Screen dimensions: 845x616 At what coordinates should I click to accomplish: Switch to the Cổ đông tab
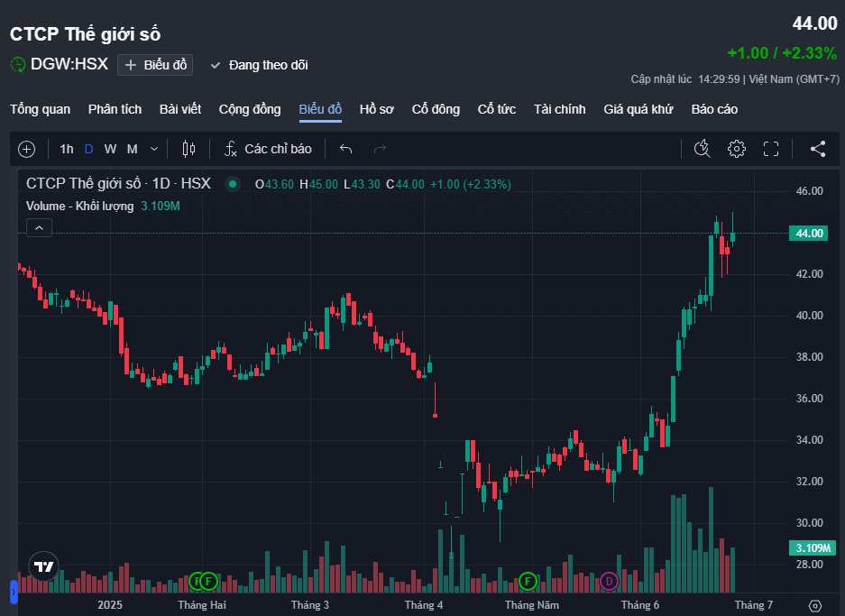pos(436,109)
